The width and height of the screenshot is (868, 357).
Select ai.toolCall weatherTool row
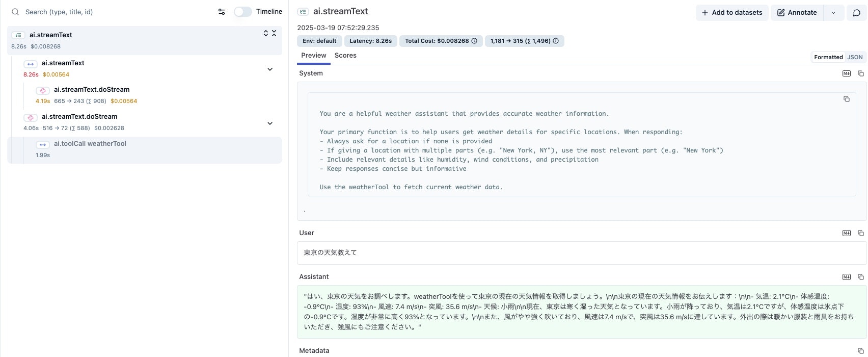tap(145, 150)
